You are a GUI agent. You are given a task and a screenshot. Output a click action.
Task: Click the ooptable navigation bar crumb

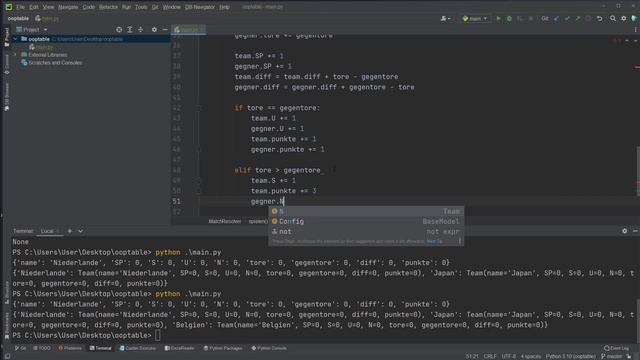pos(18,18)
